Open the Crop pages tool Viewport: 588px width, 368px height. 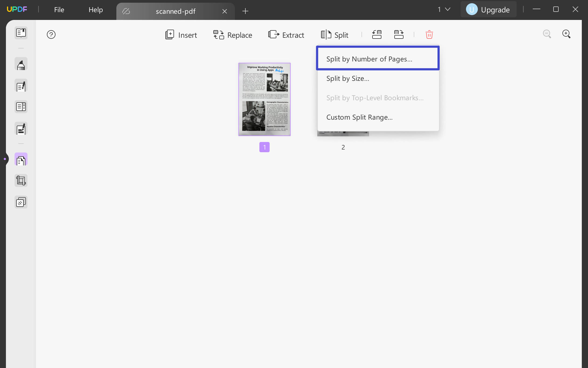coord(21,180)
